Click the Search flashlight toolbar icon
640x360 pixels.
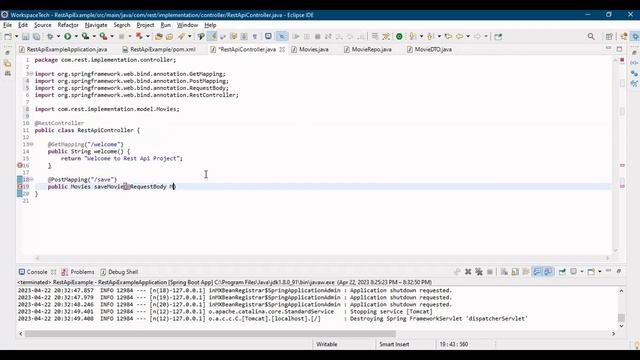coord(181,36)
